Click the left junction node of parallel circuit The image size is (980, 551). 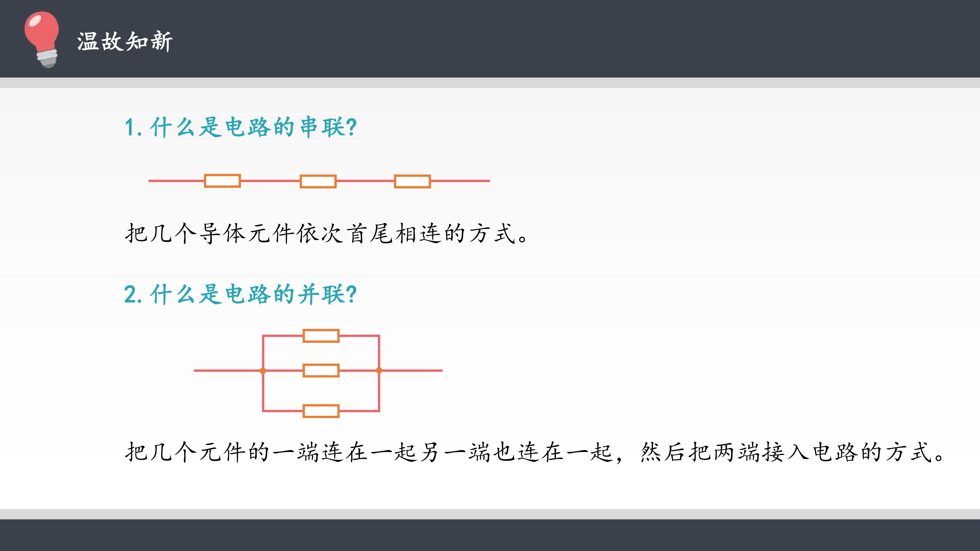[x=263, y=370]
